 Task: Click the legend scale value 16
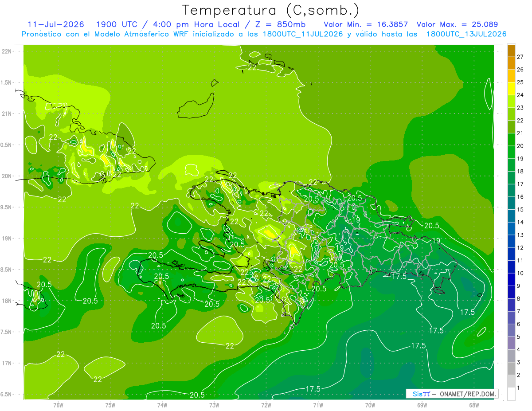(x=520, y=197)
